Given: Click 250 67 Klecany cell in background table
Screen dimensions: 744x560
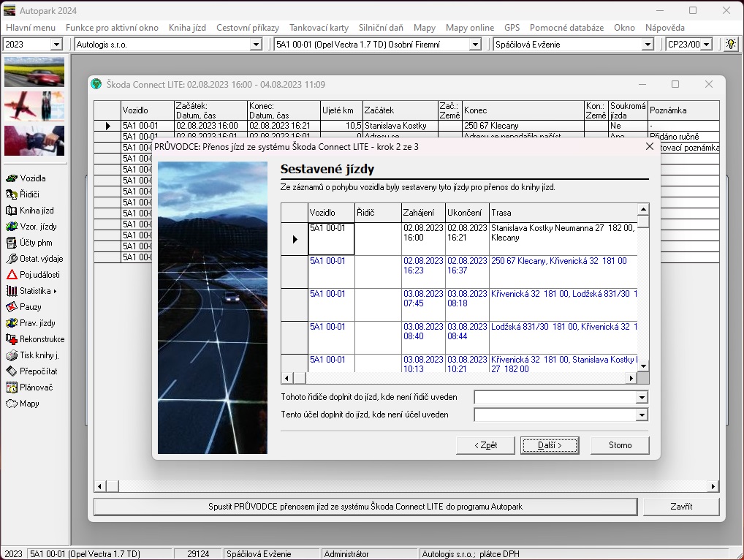Looking at the screenshot, I should tap(523, 126).
